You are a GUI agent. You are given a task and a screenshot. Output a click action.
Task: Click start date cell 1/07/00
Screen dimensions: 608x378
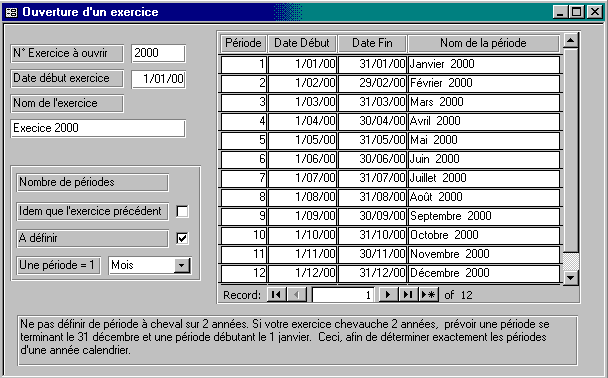(x=302, y=178)
